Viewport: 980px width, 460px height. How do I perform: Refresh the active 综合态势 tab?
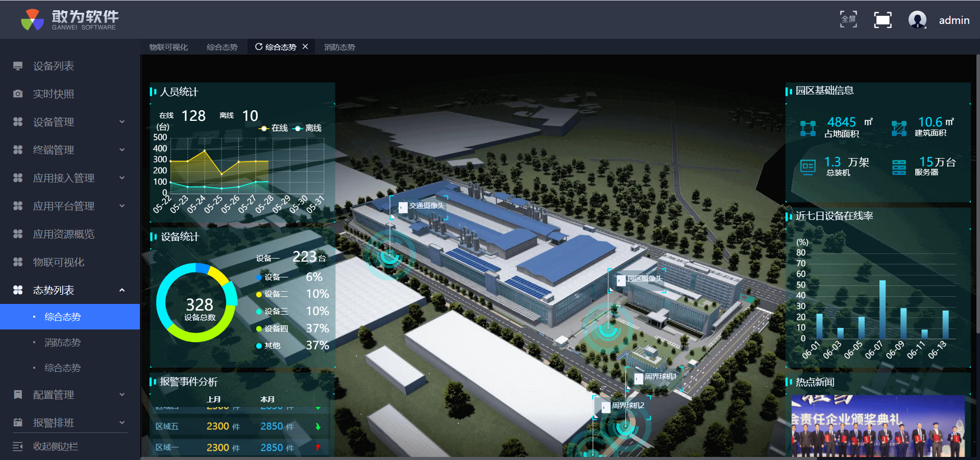click(259, 47)
